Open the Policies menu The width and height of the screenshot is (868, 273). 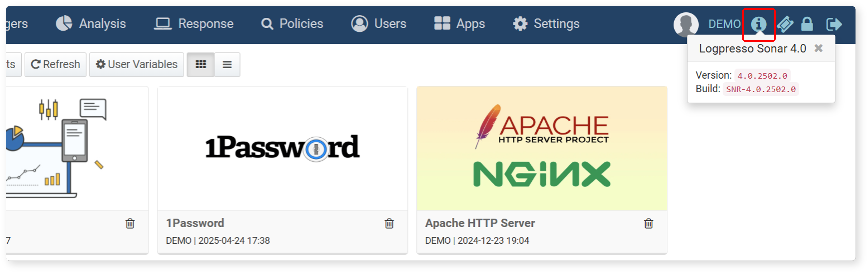(x=292, y=24)
